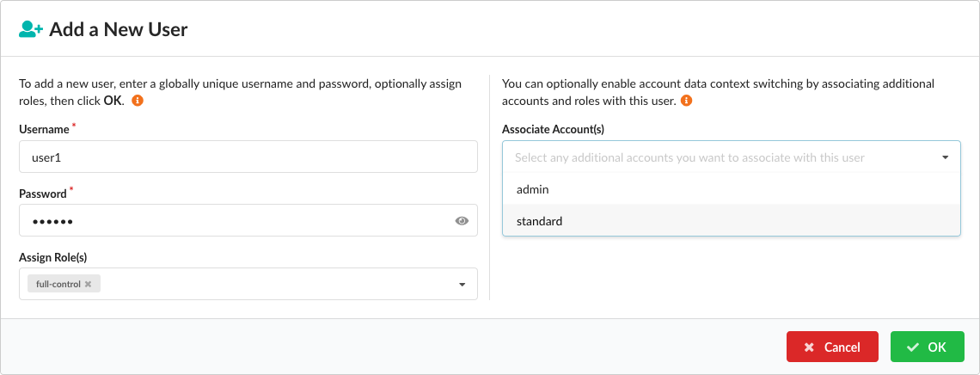
Task: Click the 'Password' field label
Action: [x=43, y=194]
